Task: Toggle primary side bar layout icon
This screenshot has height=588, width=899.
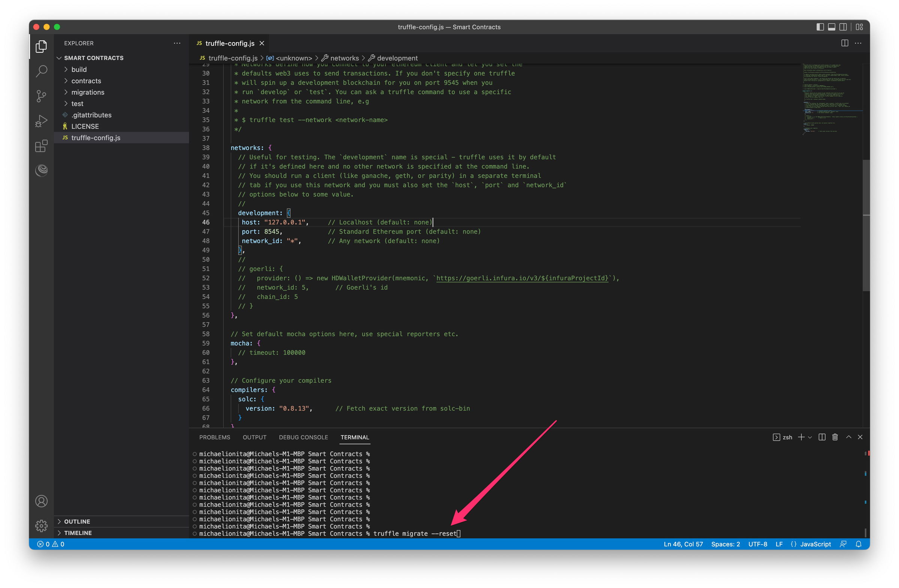Action: (x=820, y=27)
